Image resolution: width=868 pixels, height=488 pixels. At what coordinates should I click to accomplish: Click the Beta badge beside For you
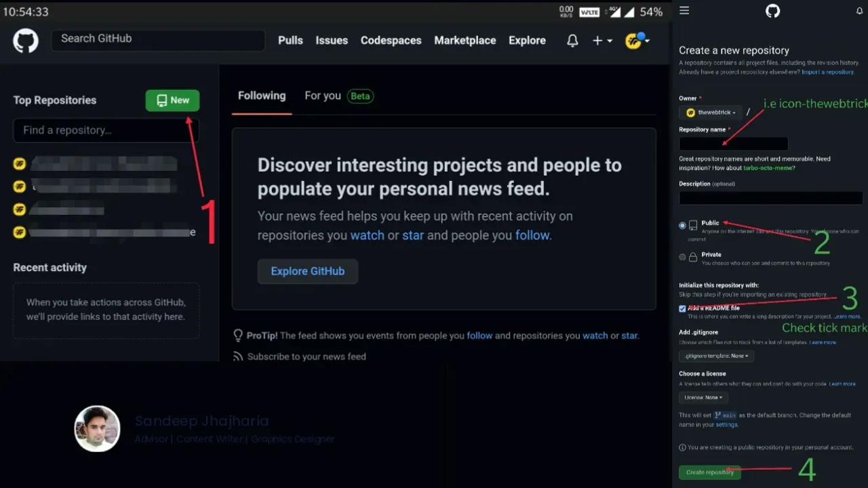pyautogui.click(x=360, y=96)
